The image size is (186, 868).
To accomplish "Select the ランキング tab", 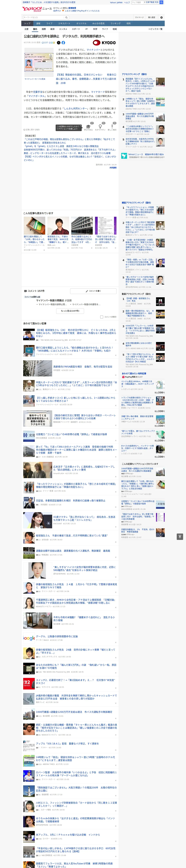I will [x=115, y=24].
